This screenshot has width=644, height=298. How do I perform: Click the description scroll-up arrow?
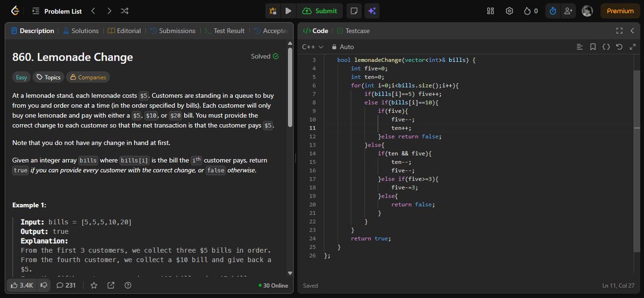pos(290,43)
